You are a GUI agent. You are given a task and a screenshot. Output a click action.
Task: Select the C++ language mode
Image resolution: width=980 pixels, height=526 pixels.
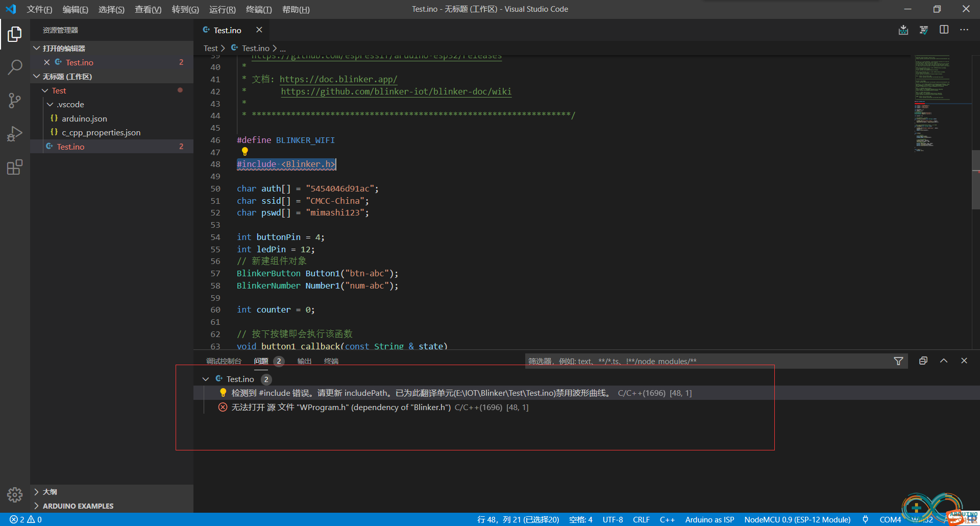[667, 519]
